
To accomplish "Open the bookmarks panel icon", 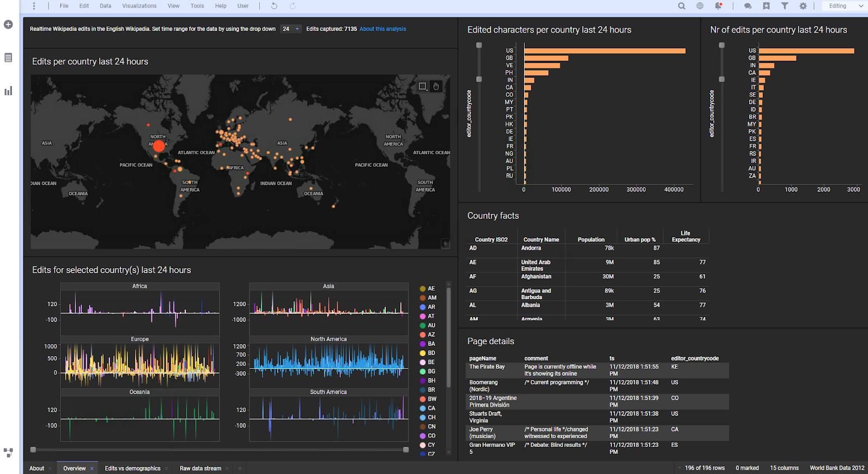I will click(x=766, y=6).
